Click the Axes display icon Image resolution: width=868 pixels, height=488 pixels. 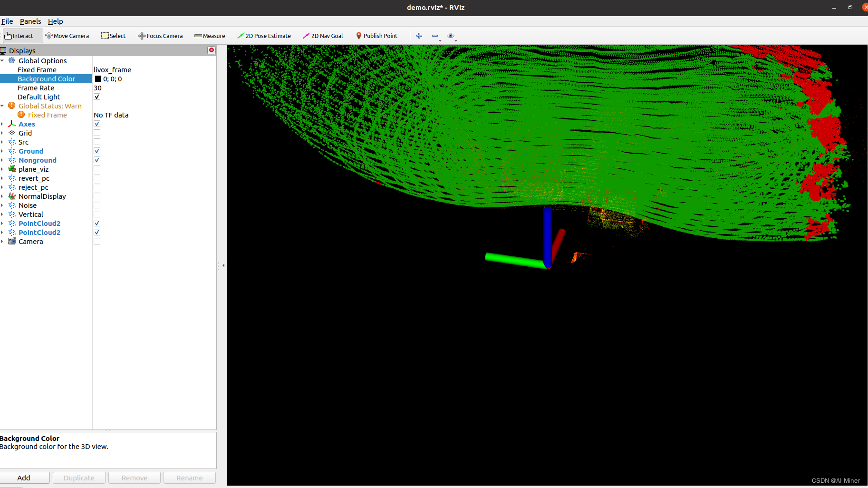point(12,124)
